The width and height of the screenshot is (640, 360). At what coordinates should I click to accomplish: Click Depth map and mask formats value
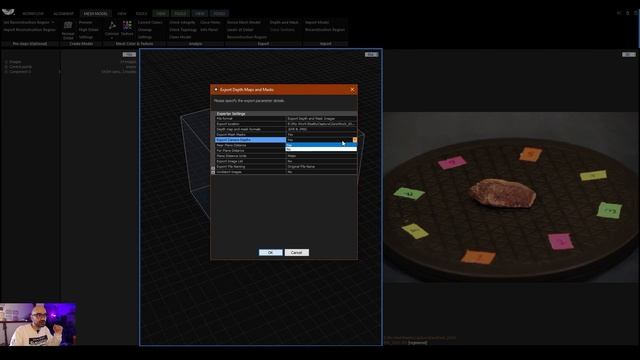pyautogui.click(x=321, y=129)
